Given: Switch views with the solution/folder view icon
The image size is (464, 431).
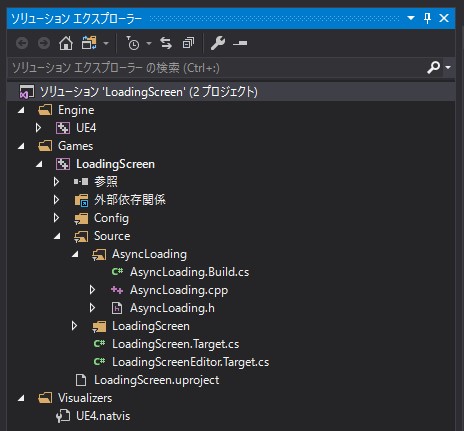Looking at the screenshot, I should click(x=89, y=43).
